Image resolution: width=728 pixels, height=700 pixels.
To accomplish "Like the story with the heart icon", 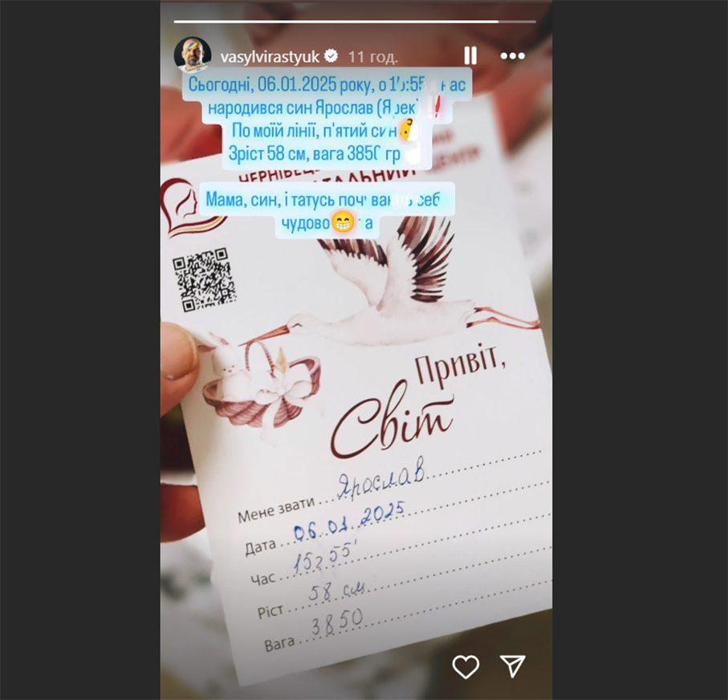I will (466, 666).
